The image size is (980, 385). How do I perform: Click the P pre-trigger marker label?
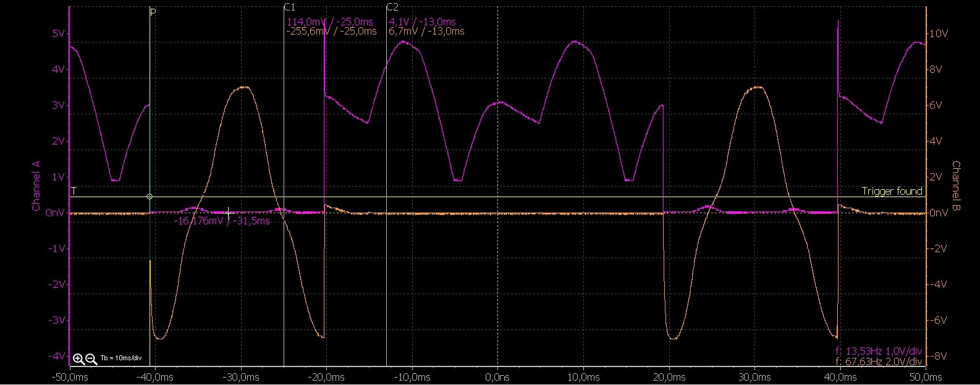click(x=153, y=12)
